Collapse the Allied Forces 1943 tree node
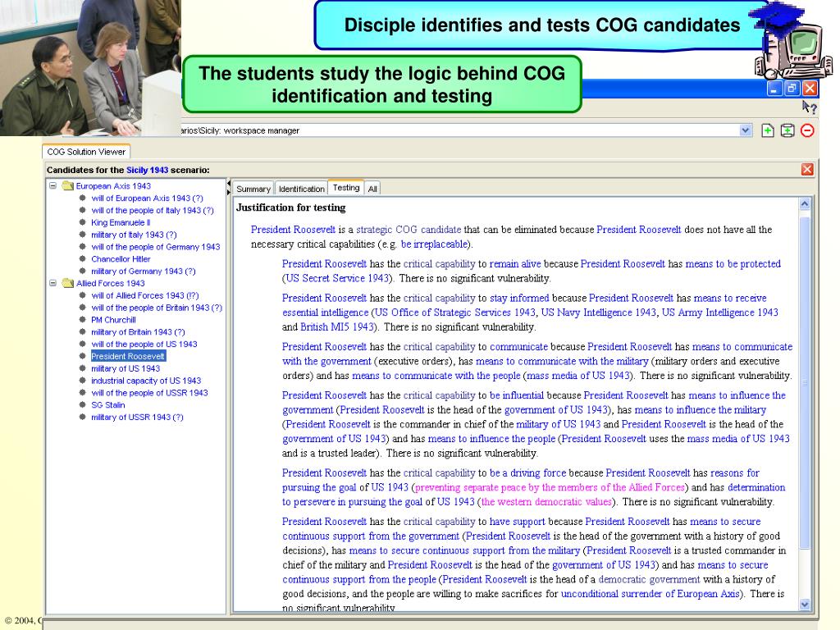Viewport: 840px width, 630px height. click(x=53, y=283)
